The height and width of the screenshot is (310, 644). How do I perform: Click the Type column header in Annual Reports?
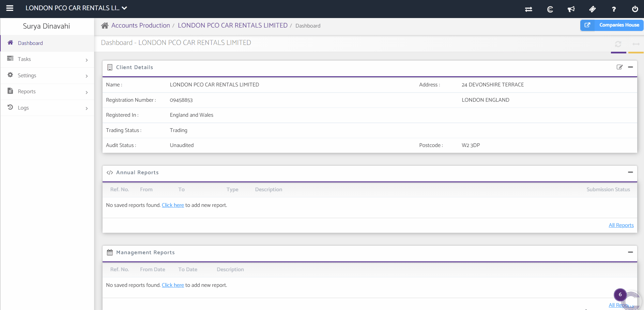232,190
